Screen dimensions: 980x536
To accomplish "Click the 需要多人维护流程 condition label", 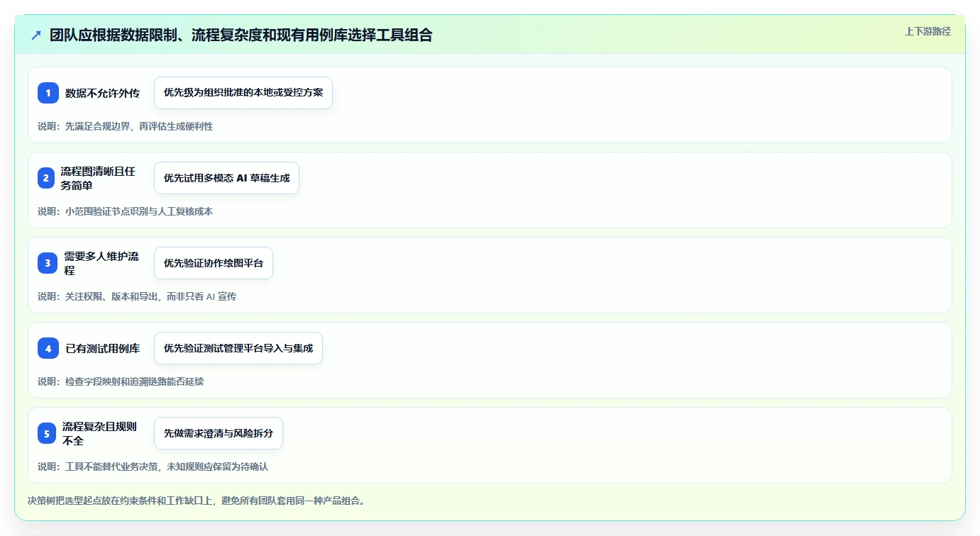I will pos(101,263).
